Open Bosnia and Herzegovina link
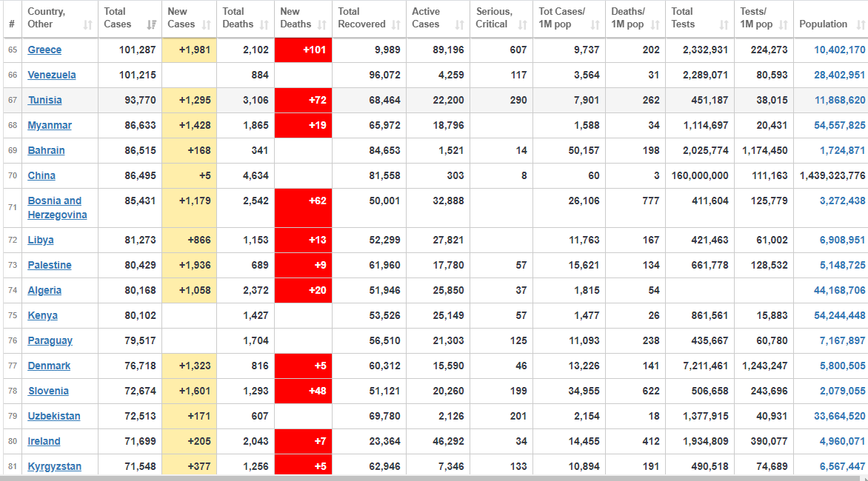The image size is (868, 481). coord(57,208)
